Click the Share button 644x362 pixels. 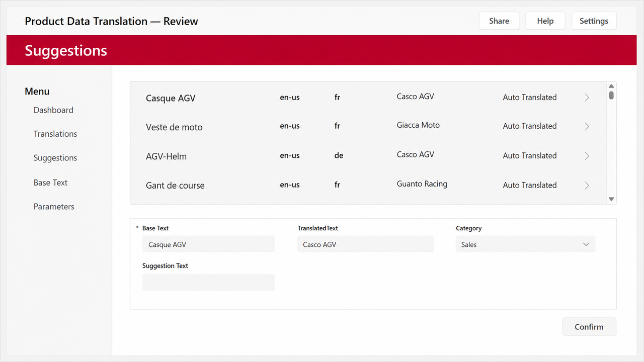[x=499, y=21]
